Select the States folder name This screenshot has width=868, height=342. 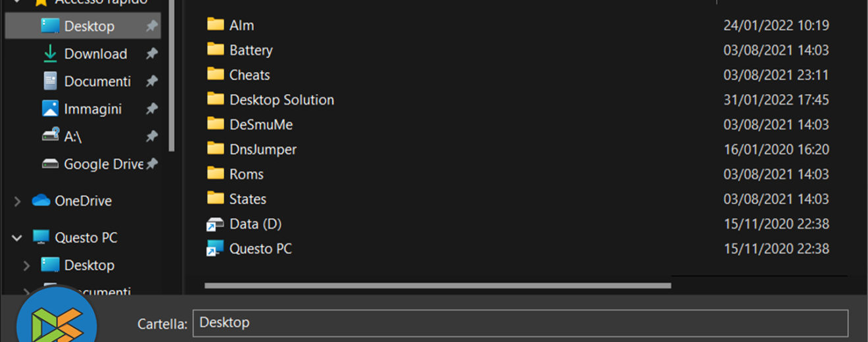tap(248, 199)
